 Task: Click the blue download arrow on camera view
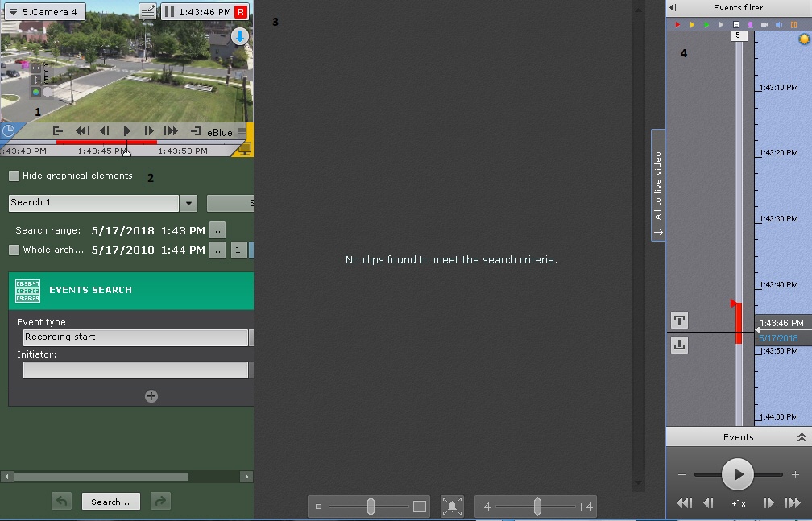240,37
